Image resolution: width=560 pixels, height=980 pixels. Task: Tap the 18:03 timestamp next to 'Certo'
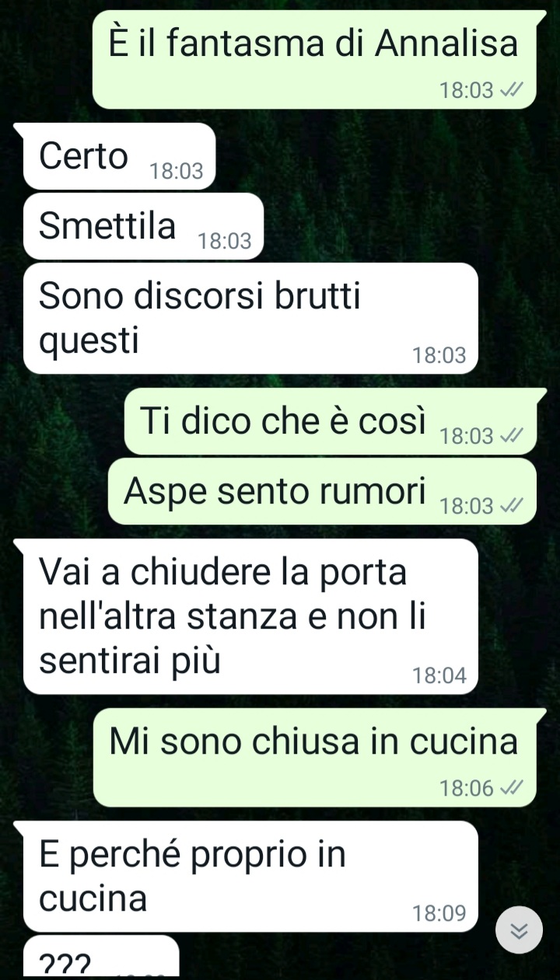tap(177, 172)
